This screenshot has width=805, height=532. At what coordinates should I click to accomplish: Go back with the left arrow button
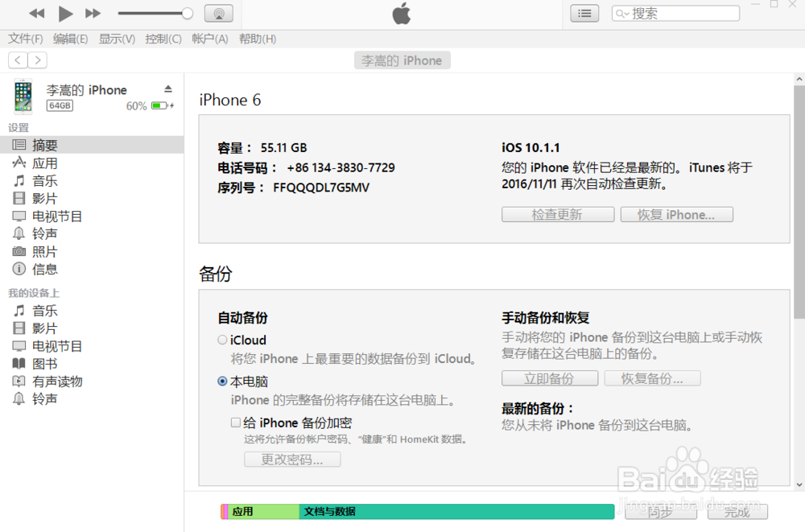[18, 60]
